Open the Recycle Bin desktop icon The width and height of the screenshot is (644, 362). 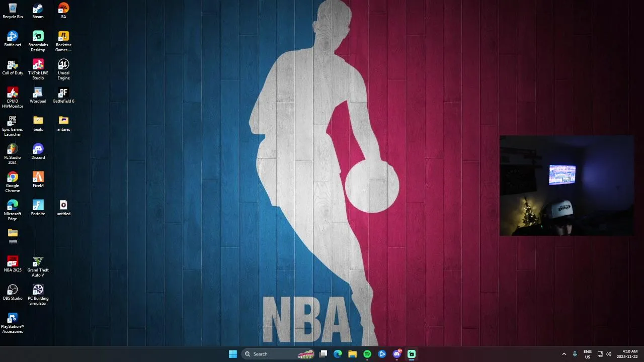13,11
